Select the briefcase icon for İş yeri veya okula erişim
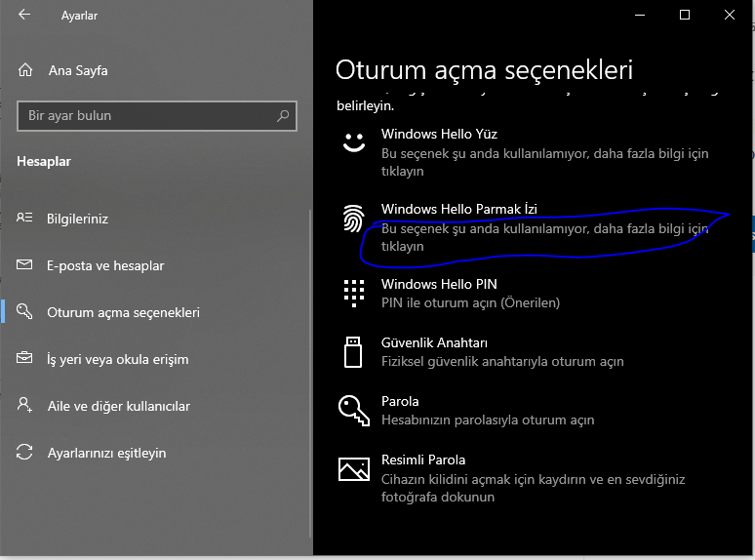The image size is (755, 560). pos(24,358)
